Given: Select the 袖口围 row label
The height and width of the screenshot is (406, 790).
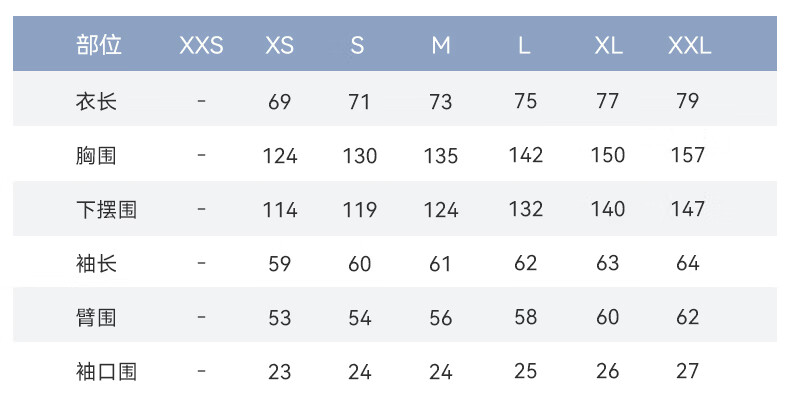Looking at the screenshot, I should 106,372.
